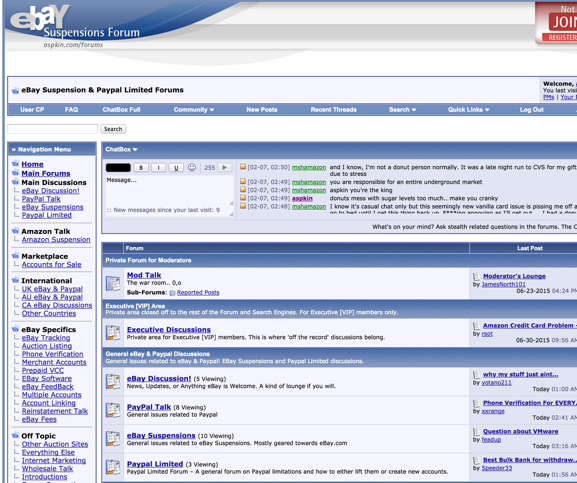Expand the ChatBox options dropdown
This screenshot has width=577, height=483.
(x=121, y=149)
